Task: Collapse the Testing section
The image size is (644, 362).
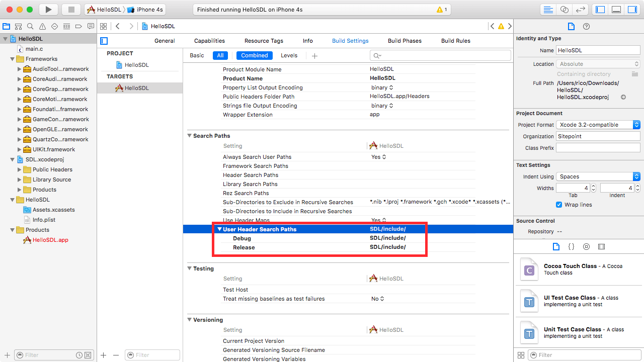Action: 190,268
